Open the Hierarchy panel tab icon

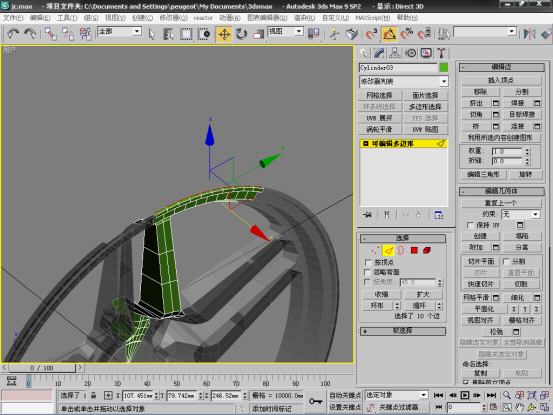tap(395, 53)
